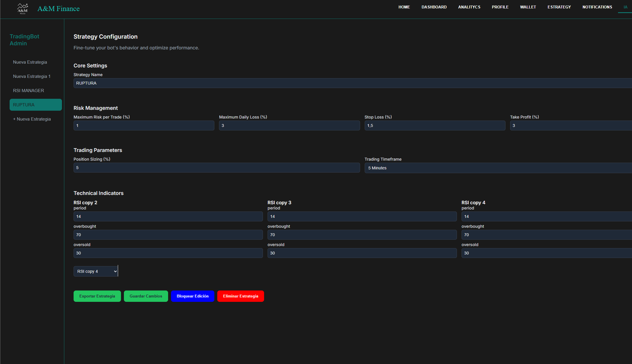Click the Stop Loss (%) input
Screen dimensions: 632x364
tap(435, 125)
